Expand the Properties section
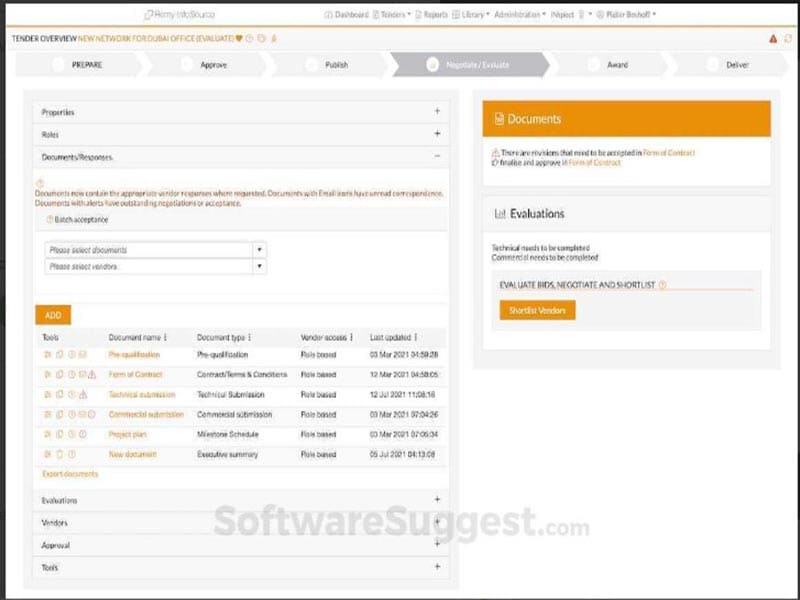 click(437, 112)
